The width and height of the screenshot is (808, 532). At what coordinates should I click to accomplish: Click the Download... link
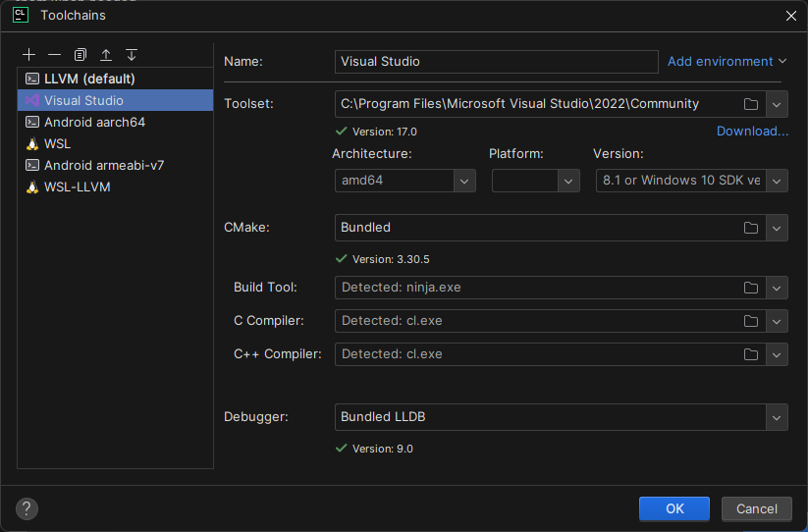(752, 132)
